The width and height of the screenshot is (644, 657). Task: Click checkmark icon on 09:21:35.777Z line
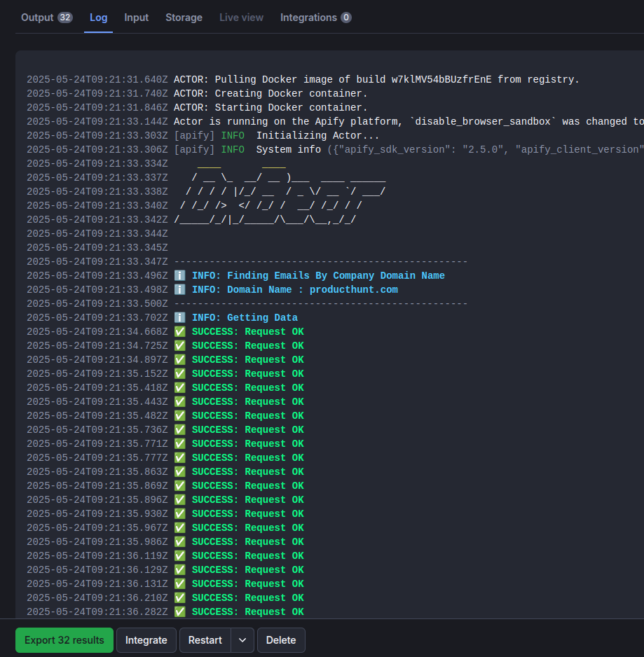pyautogui.click(x=180, y=457)
